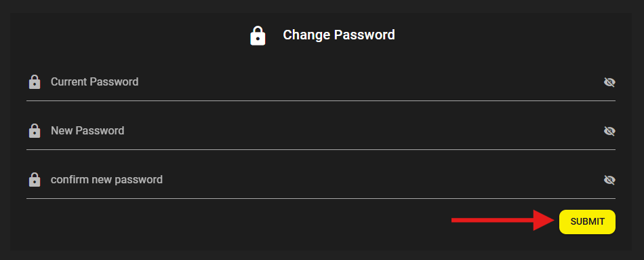
Task: Click the Change Password heading text
Action: point(339,35)
